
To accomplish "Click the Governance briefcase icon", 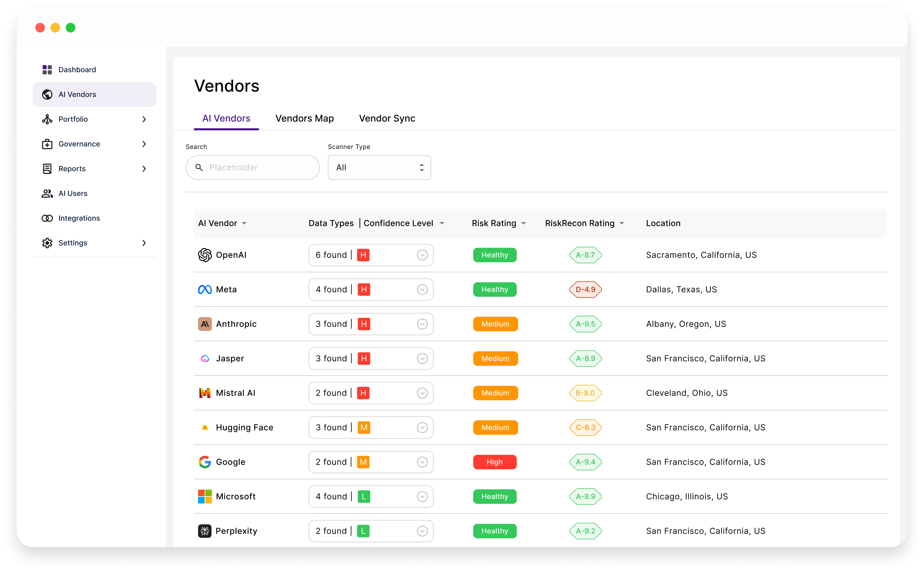I will pos(47,144).
